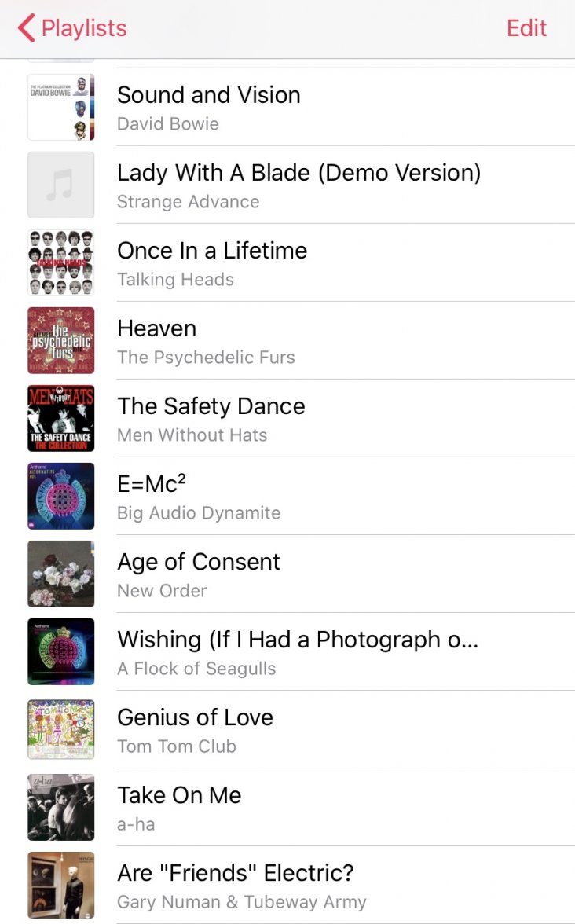Go back to Playlists
The image size is (575, 924).
(83, 28)
